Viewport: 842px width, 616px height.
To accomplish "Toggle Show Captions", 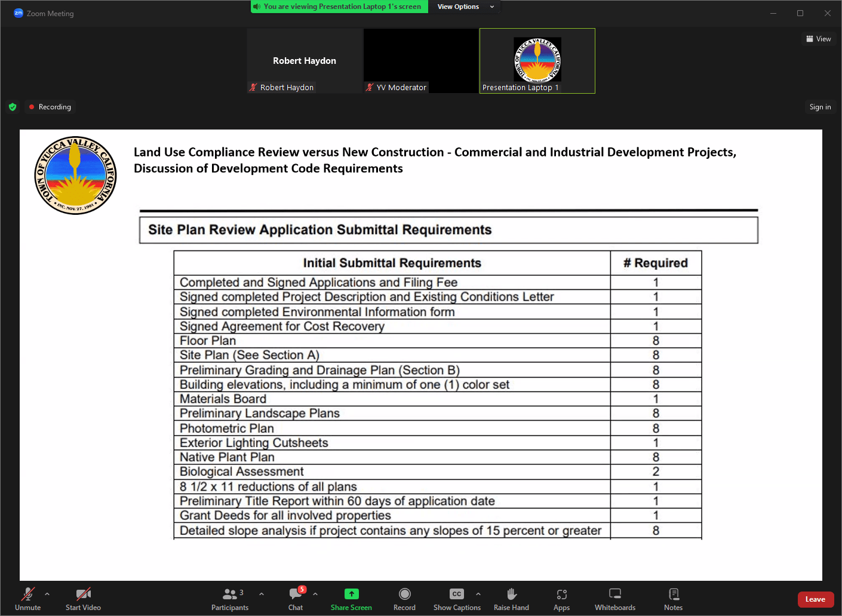I will (457, 599).
